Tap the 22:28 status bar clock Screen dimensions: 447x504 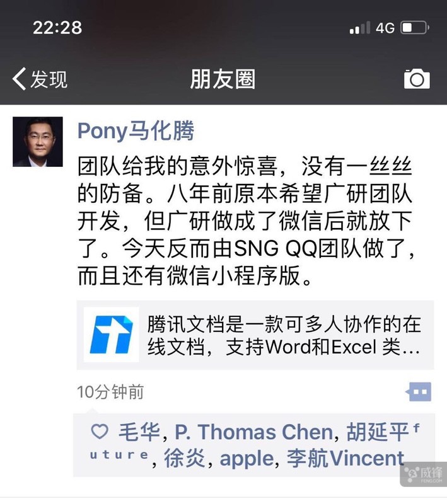pyautogui.click(x=57, y=28)
